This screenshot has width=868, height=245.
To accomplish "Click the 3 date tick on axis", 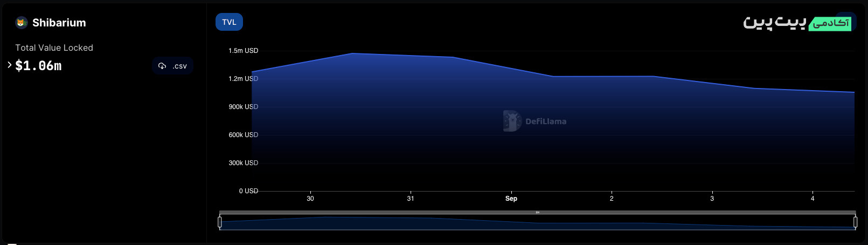I will tap(712, 199).
